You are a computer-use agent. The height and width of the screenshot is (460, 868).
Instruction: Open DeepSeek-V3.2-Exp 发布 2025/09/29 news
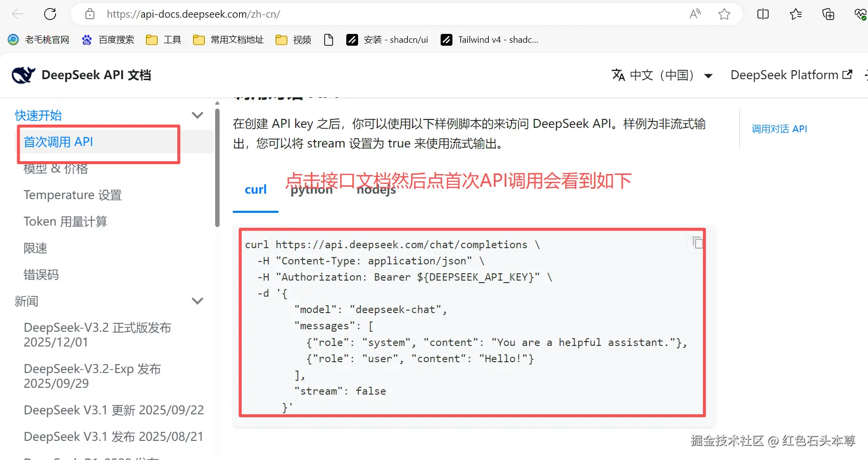coord(92,376)
